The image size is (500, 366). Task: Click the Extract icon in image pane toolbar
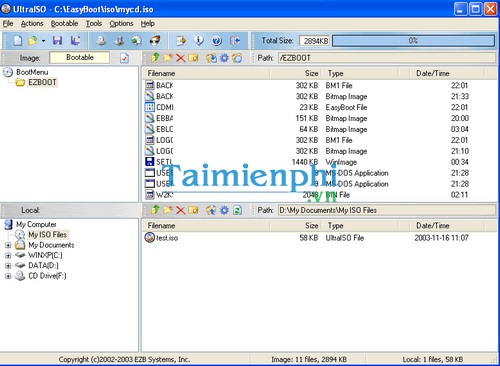[211, 58]
